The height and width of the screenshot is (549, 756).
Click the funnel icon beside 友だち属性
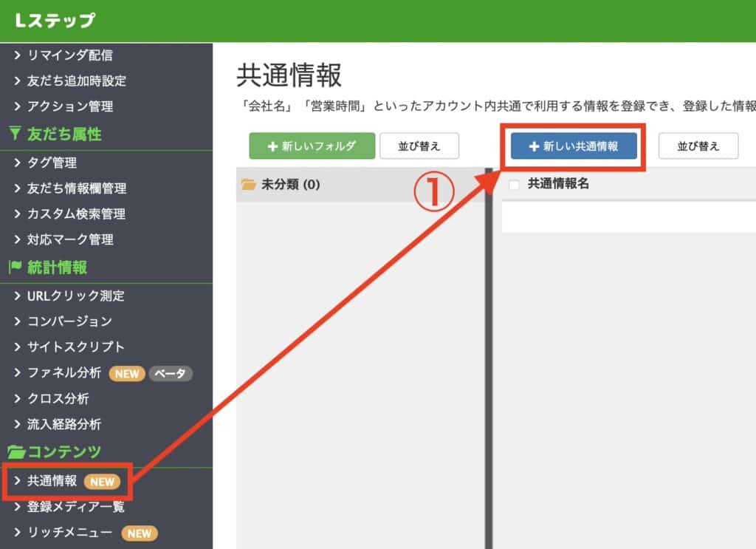point(15,134)
